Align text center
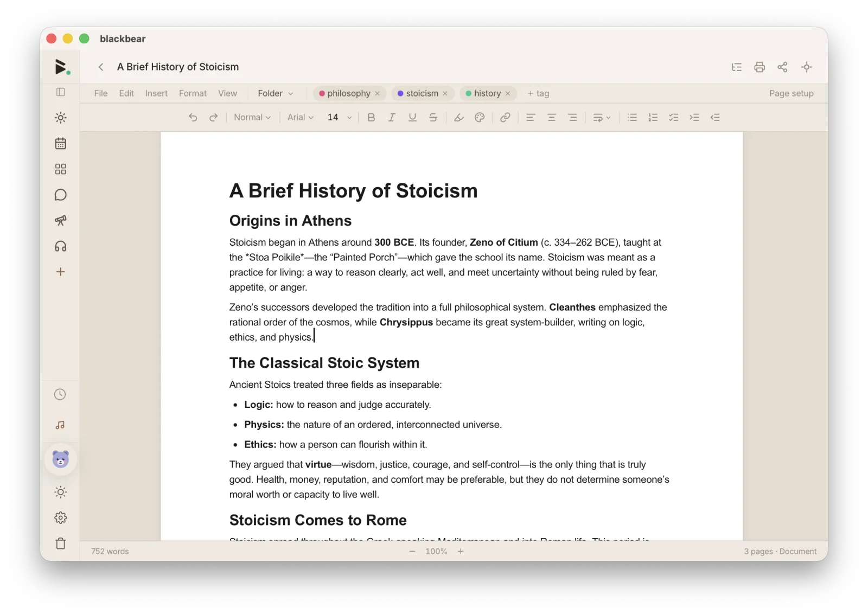 pos(551,117)
